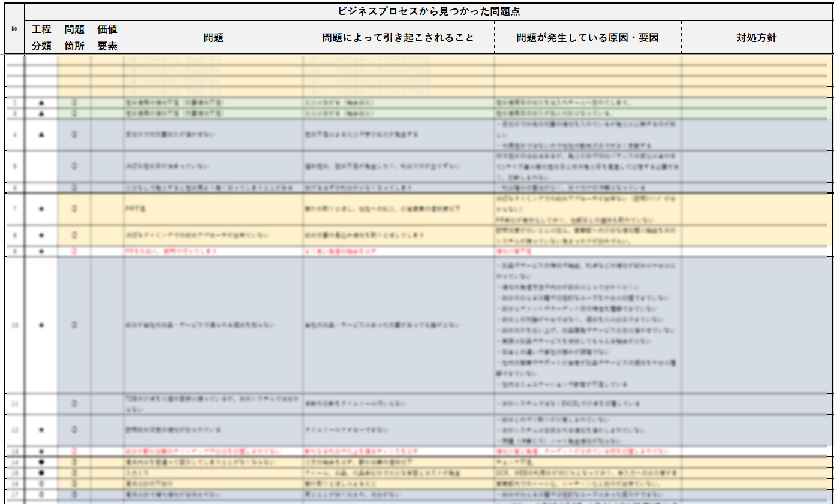Click the 問題が発生している原因・要因 header
834x504 pixels.
click(588, 38)
